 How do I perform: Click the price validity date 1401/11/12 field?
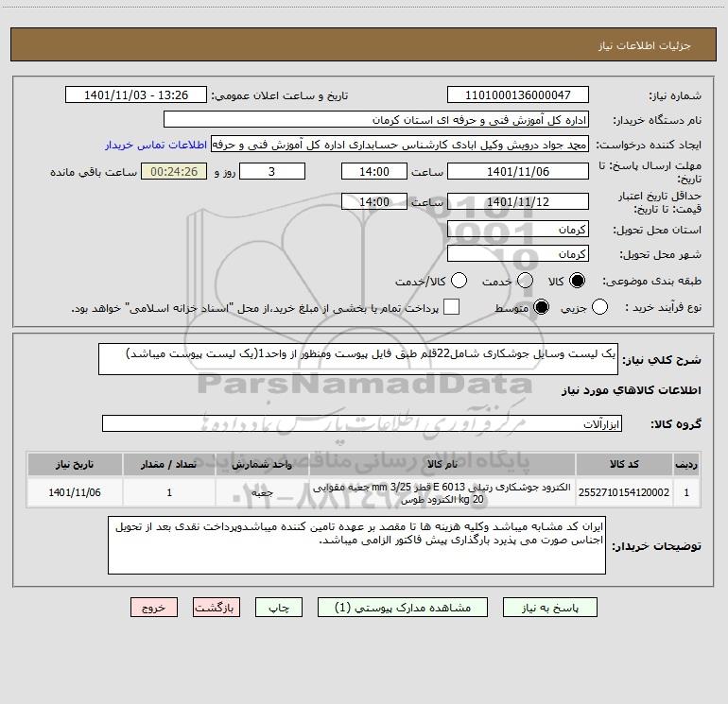point(518,201)
